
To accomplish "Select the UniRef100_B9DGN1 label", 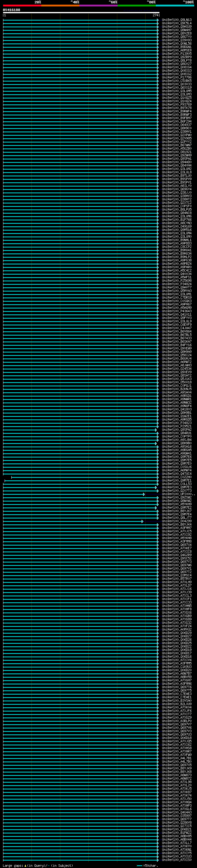I will click(x=176, y=47).
